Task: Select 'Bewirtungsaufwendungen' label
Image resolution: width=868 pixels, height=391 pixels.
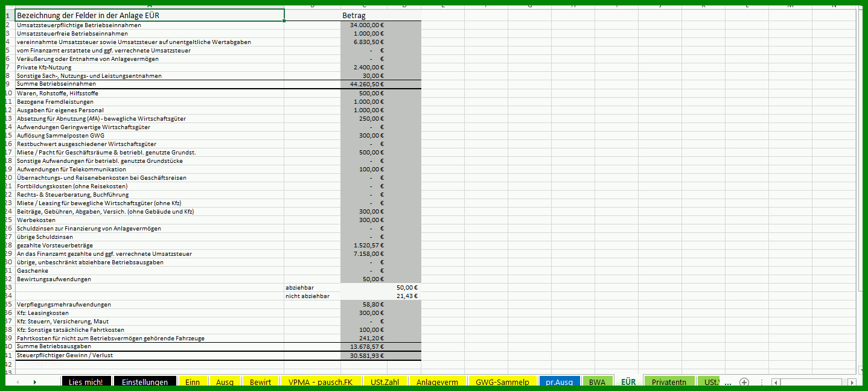Action: 54,279
